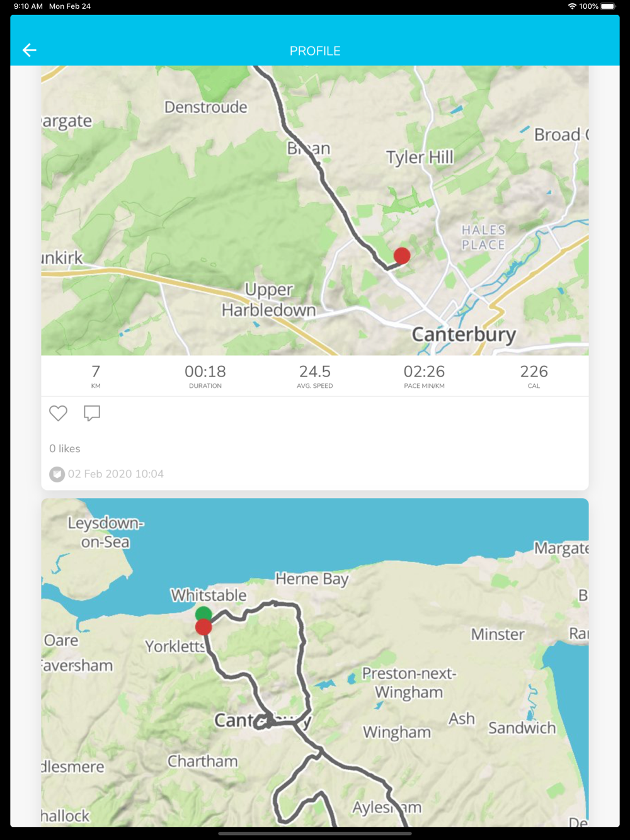Image resolution: width=630 pixels, height=840 pixels.
Task: Select the 02:26 pace min/km stat
Action: click(425, 376)
